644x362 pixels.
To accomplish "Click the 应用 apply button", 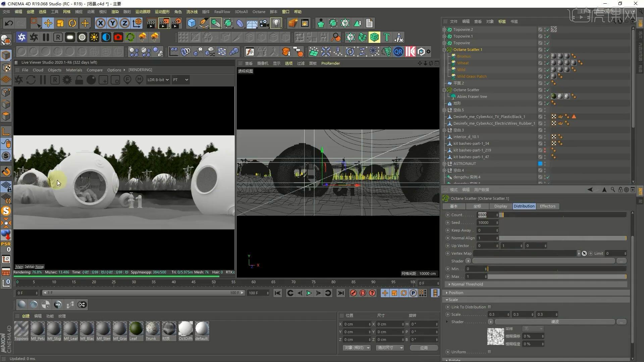I will pyautogui.click(x=424, y=348).
